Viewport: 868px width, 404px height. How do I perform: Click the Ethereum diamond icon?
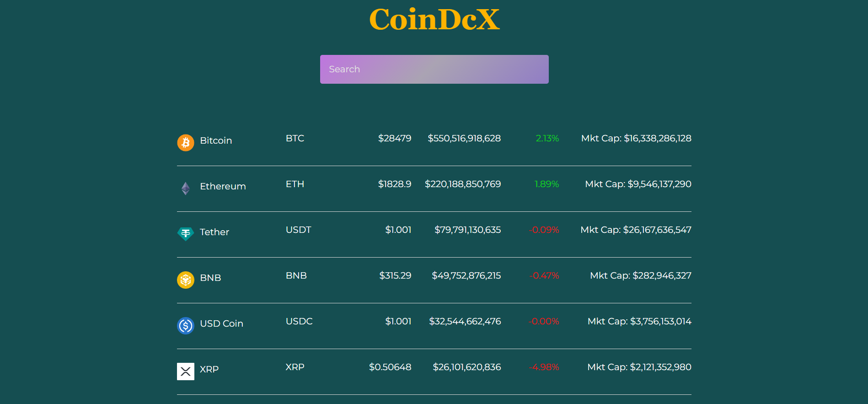pyautogui.click(x=186, y=189)
